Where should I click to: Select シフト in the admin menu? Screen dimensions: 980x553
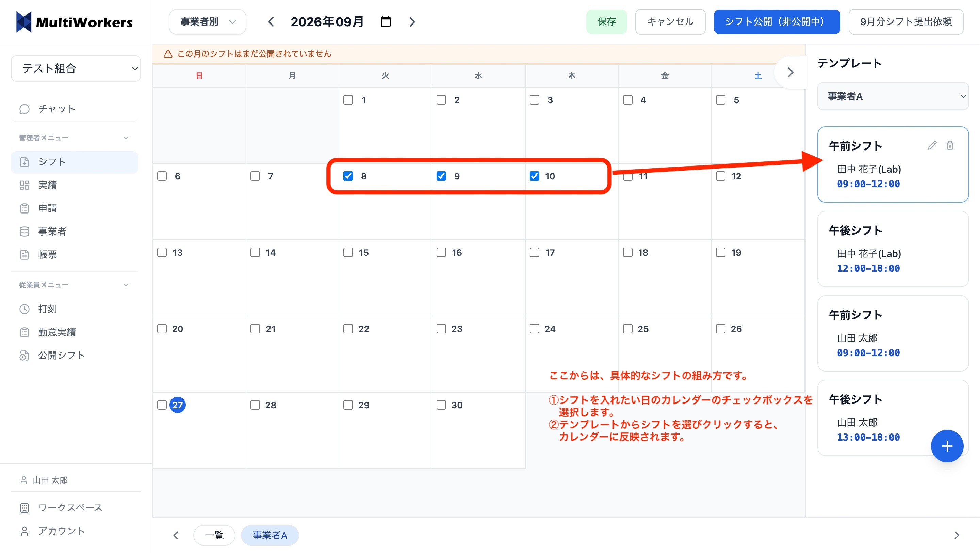[75, 162]
